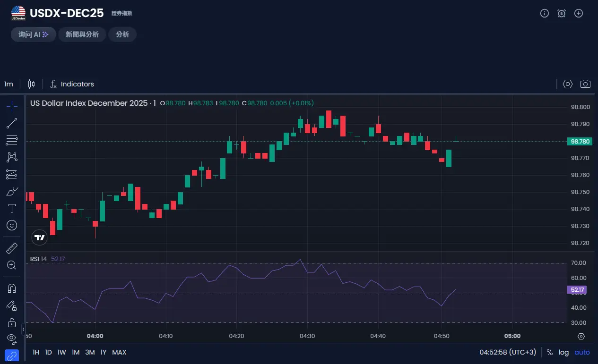This screenshot has width=598, height=364.
Task: Click the 询问 AI button
Action: click(34, 34)
